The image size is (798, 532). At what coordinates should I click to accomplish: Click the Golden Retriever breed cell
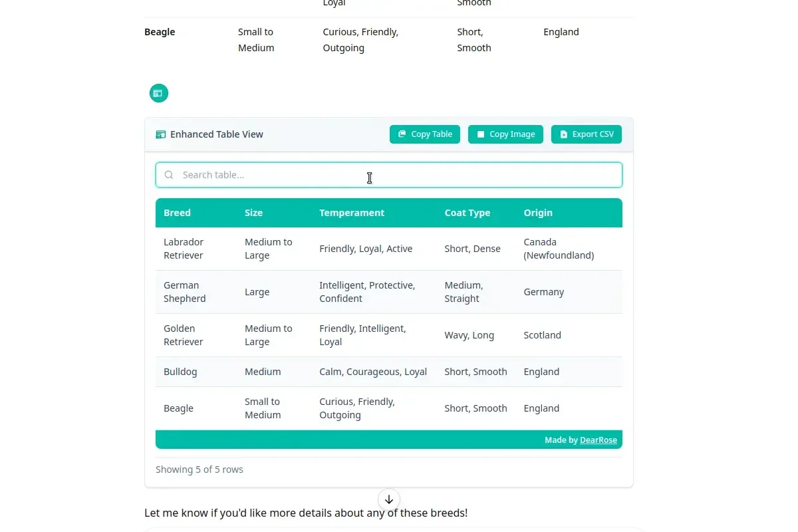pyautogui.click(x=183, y=335)
